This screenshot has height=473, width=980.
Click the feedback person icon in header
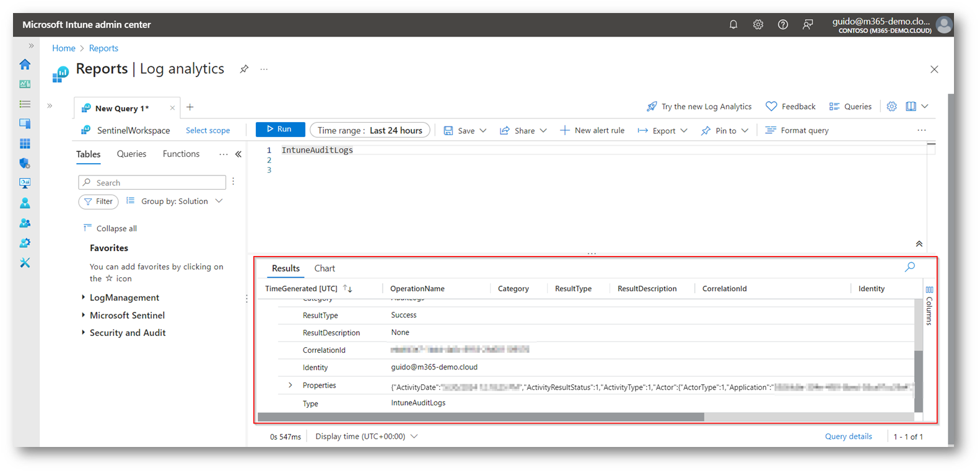tap(808, 25)
